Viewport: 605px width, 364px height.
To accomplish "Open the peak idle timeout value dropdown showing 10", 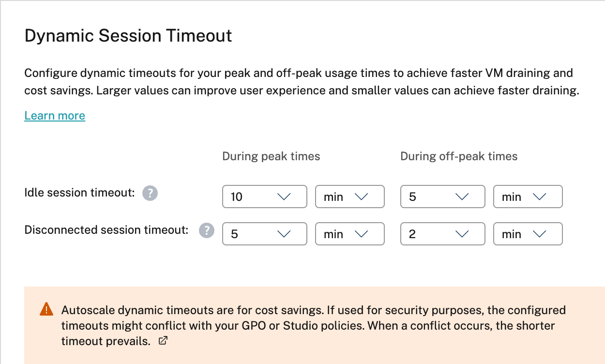I will pos(264,197).
